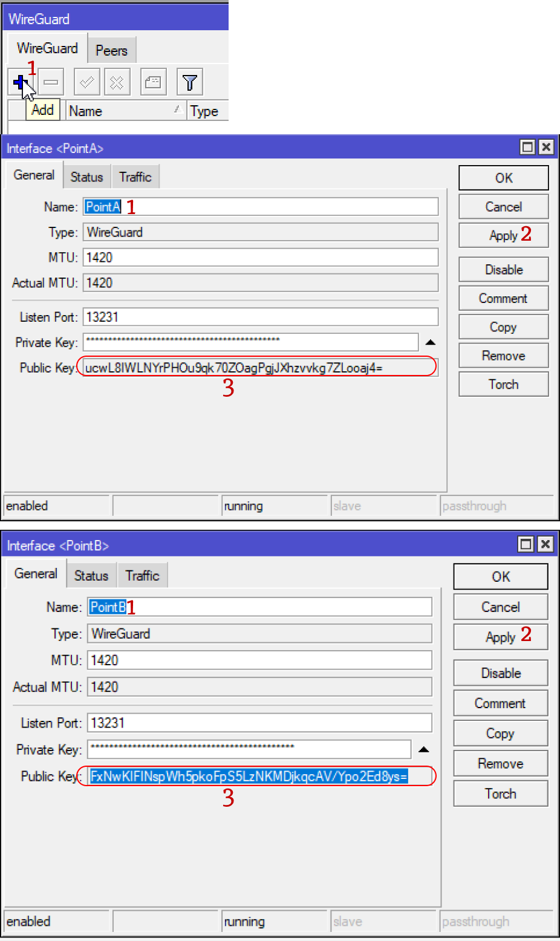
Task: Click Private Key field in PointB window
Action: pos(249,749)
